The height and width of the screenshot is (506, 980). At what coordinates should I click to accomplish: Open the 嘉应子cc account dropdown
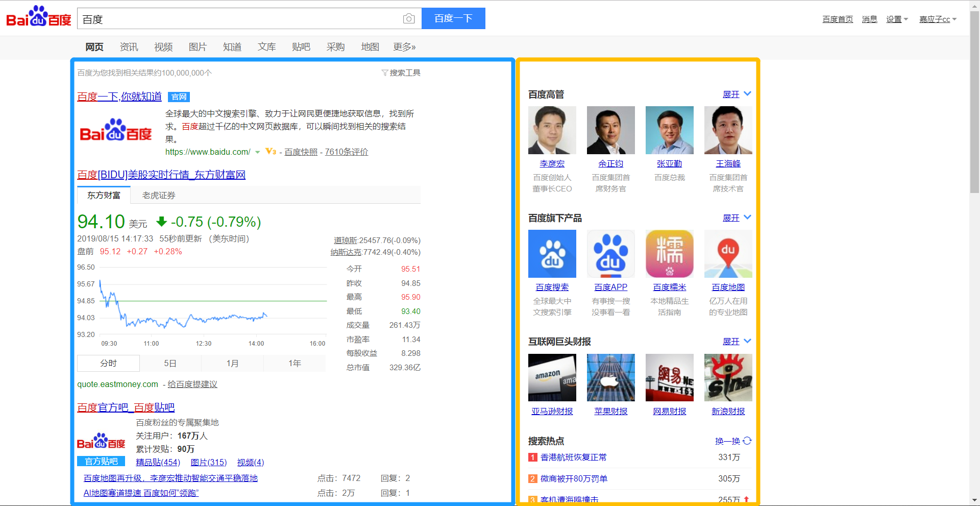tap(938, 19)
